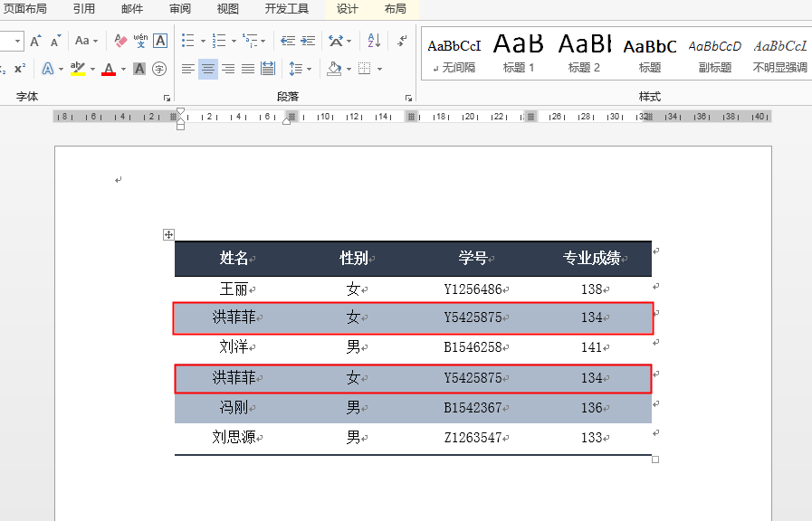The width and height of the screenshot is (812, 521).
Task: Click the phonetic guide wén icon
Action: 140,41
